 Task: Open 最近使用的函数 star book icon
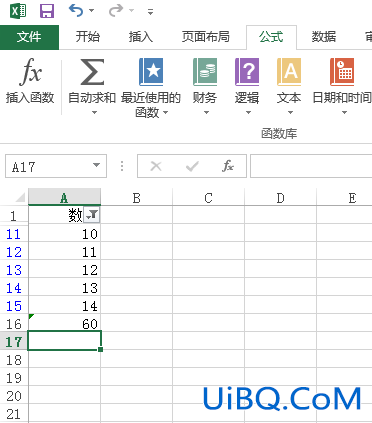[x=151, y=72]
